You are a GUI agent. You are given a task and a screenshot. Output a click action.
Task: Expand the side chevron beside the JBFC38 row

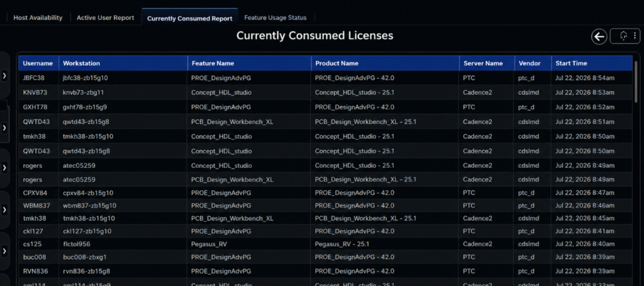click(x=4, y=75)
